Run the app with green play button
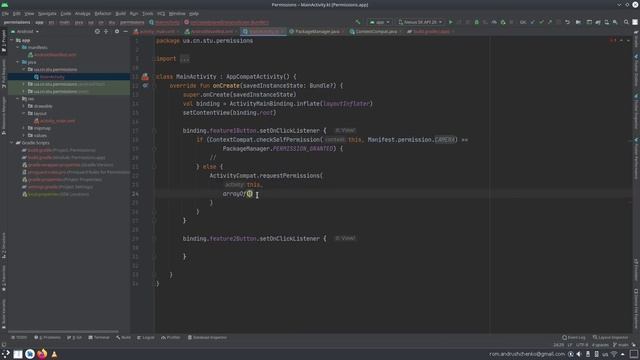The height and width of the screenshot is (360, 640). tap(451, 22)
